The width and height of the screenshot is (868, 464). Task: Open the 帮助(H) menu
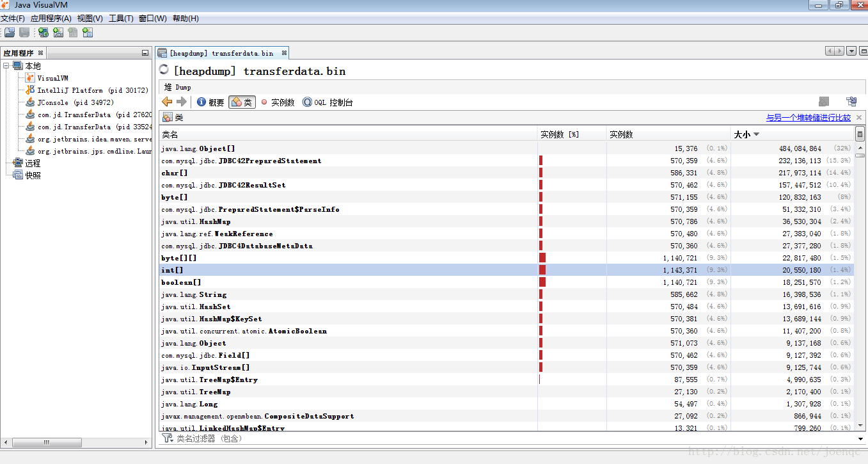pyautogui.click(x=185, y=19)
